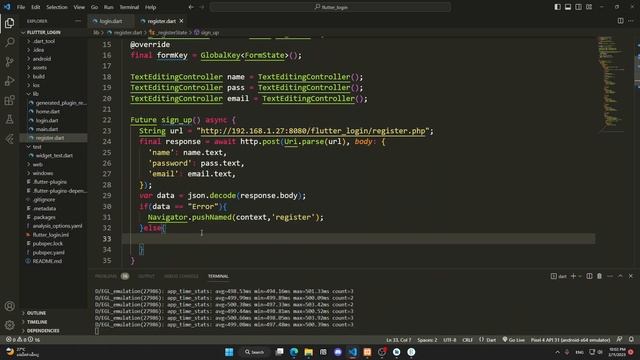The image size is (640, 360).
Task: Click Ln 33, Col 7 cursor position
Action: (x=398, y=340)
